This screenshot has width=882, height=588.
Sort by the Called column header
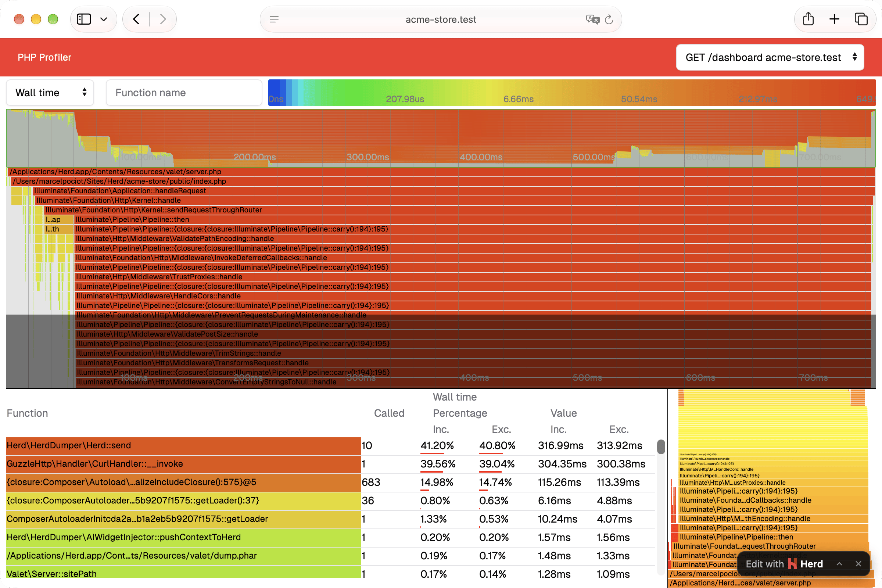pos(389,413)
